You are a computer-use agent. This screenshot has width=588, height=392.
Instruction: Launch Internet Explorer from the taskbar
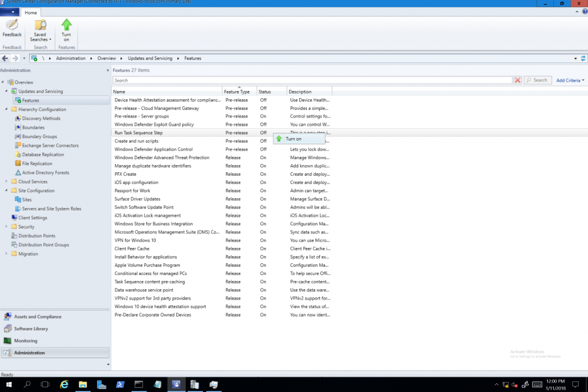[64, 384]
